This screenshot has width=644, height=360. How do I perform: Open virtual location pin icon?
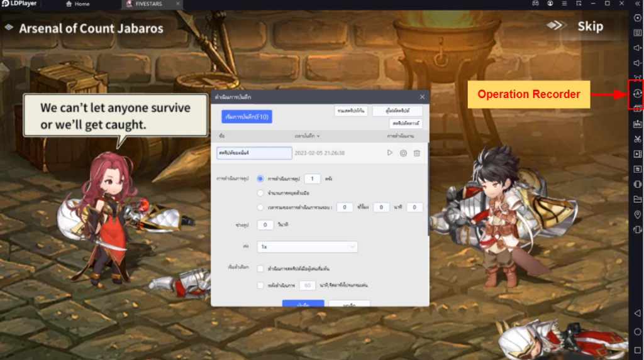pyautogui.click(x=638, y=215)
